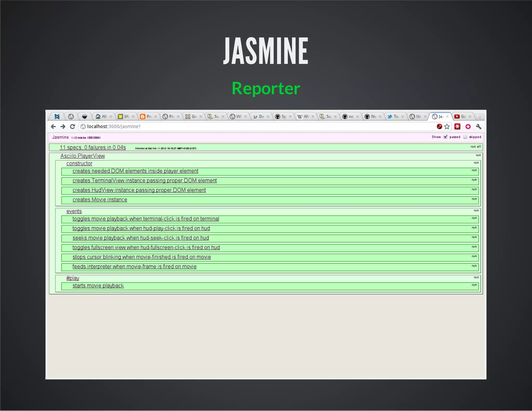Open creates HudView instance spec
Viewport: 532px width, 411px height.
pos(139,190)
